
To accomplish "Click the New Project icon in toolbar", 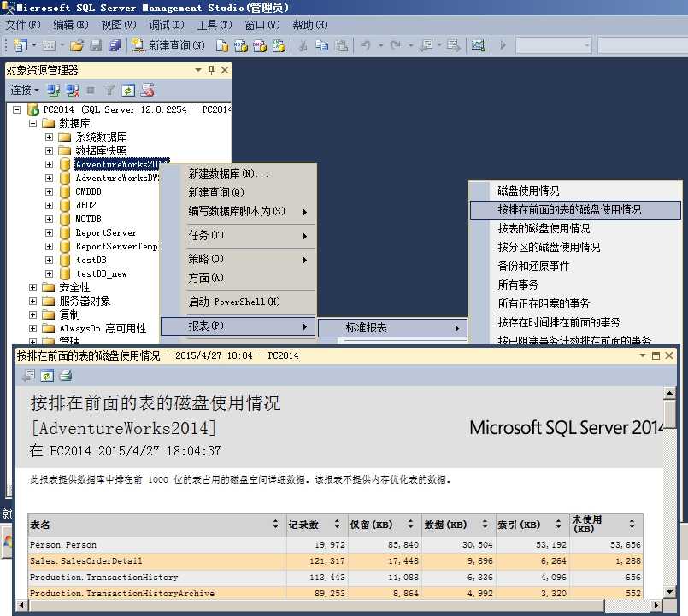I will click(21, 45).
